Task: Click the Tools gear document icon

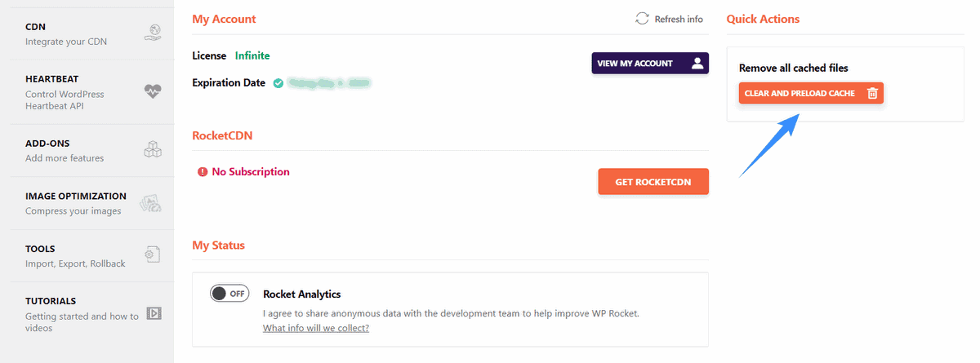Action: coord(153,255)
